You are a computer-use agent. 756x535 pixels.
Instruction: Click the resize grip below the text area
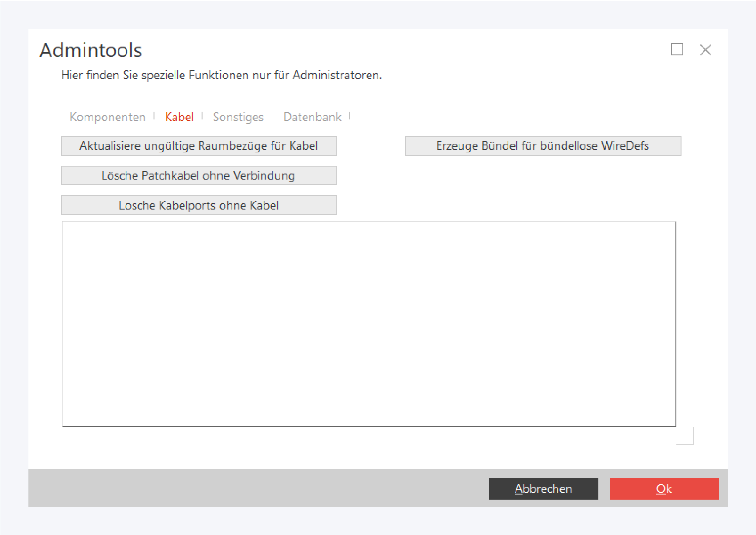pos(686,437)
